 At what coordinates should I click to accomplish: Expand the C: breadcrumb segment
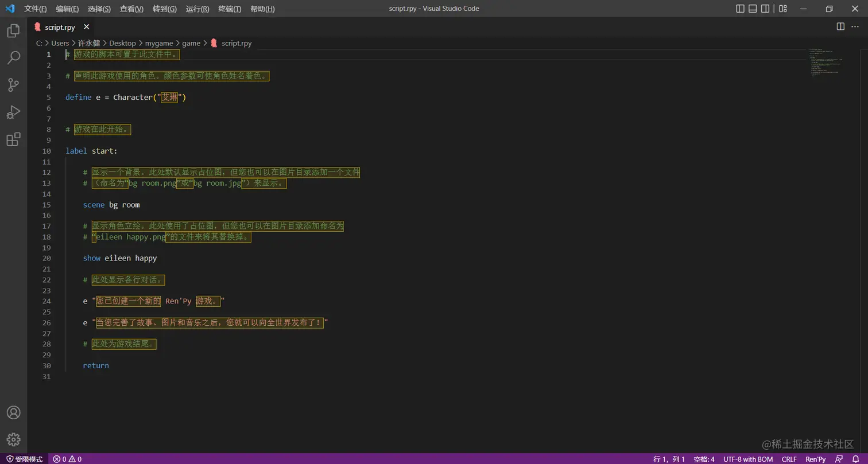pyautogui.click(x=39, y=43)
